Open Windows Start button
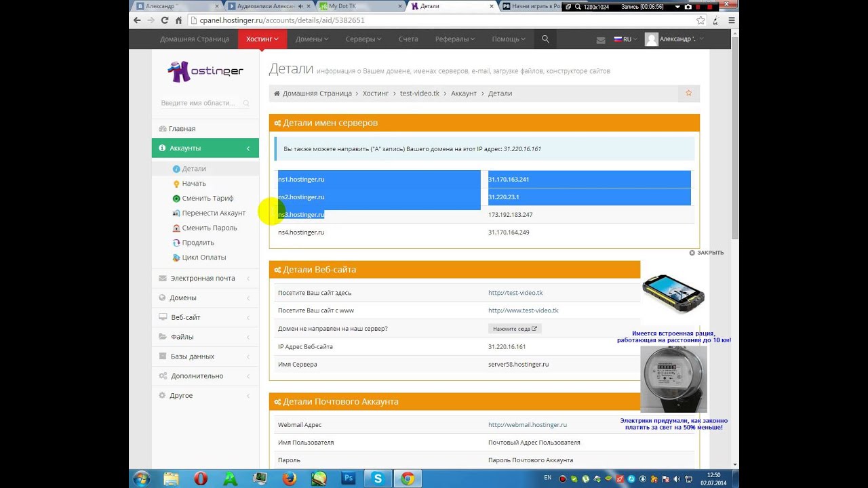868x488 pixels. (x=141, y=479)
